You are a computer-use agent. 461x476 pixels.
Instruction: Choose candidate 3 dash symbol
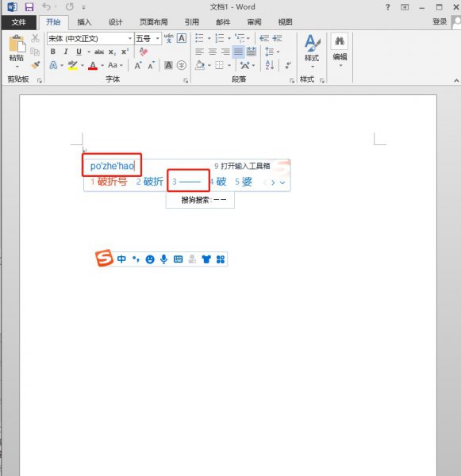point(187,182)
